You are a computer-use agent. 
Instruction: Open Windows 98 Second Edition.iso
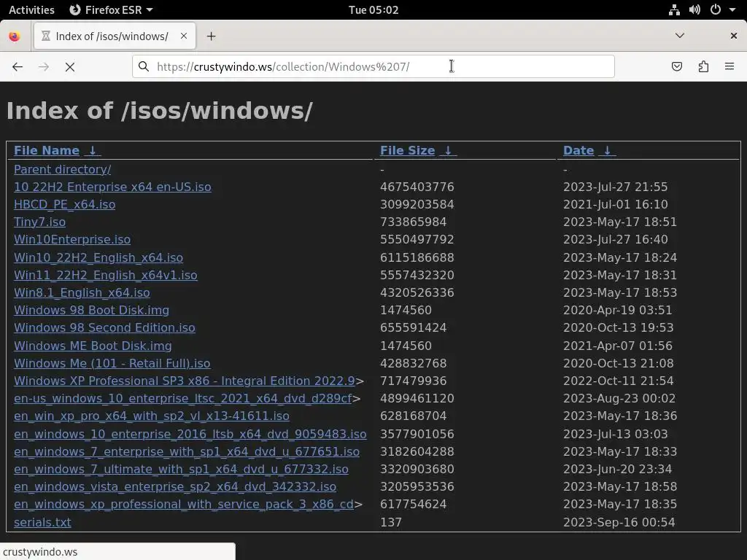point(104,327)
